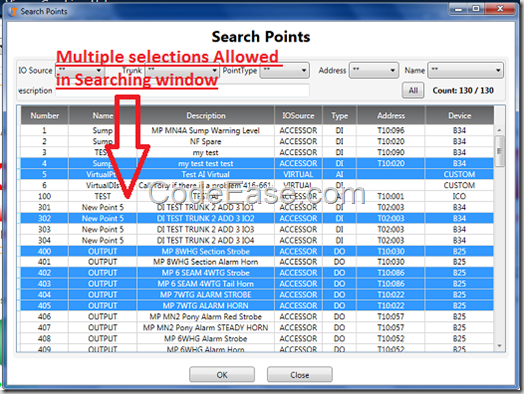Click the All button
The image size is (524, 394).
(413, 91)
